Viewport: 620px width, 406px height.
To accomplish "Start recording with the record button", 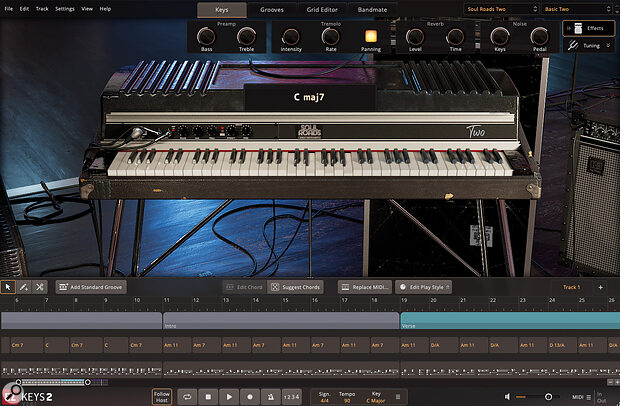I will [x=250, y=397].
